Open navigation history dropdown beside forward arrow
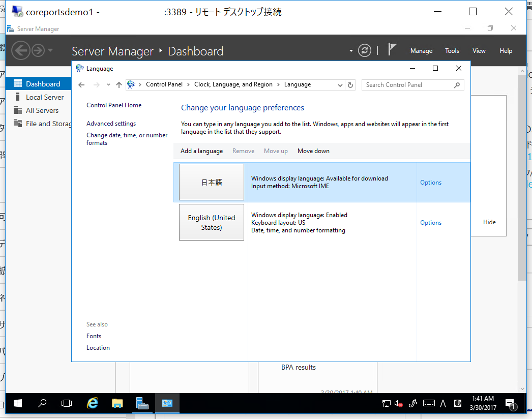532x419 pixels. (x=50, y=50)
